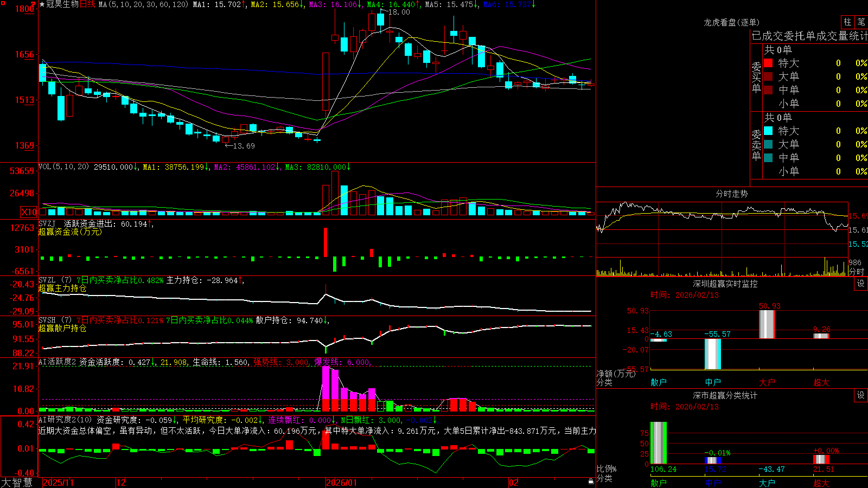Click the 中户 category label in 分类统计
Viewport: 868px width, 488px height.
click(713, 483)
